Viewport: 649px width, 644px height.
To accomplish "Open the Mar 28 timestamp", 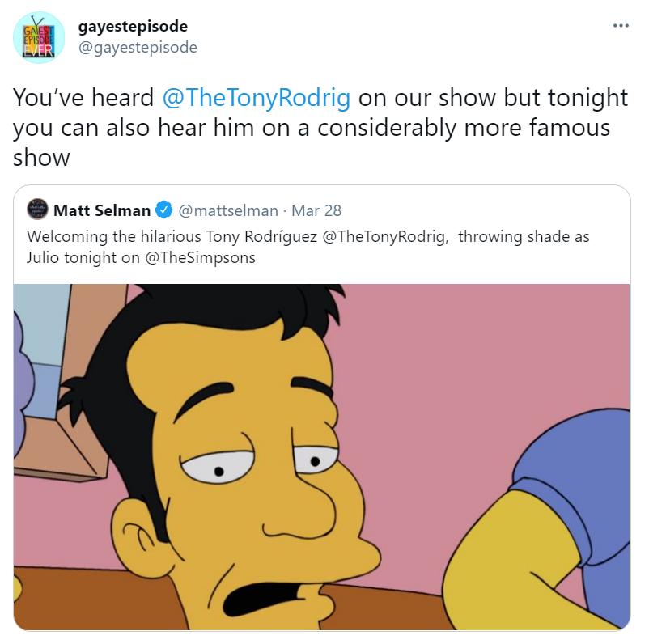I will (316, 210).
